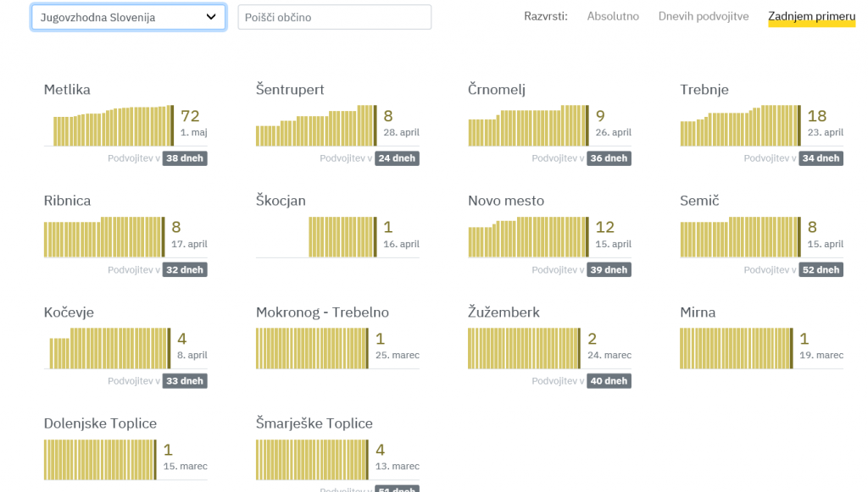Click Kočevje's 33 dneh doubling badge
868x492 pixels.
coord(185,381)
